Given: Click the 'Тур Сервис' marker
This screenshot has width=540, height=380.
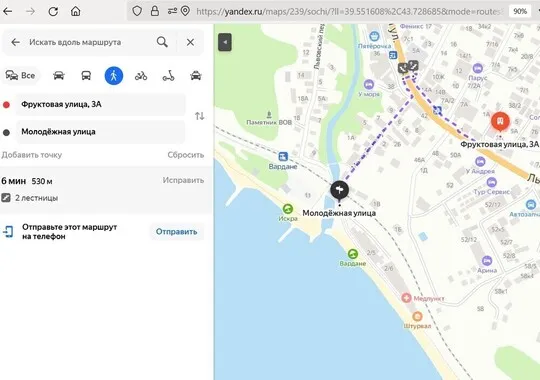Looking at the screenshot, I should [x=491, y=182].
